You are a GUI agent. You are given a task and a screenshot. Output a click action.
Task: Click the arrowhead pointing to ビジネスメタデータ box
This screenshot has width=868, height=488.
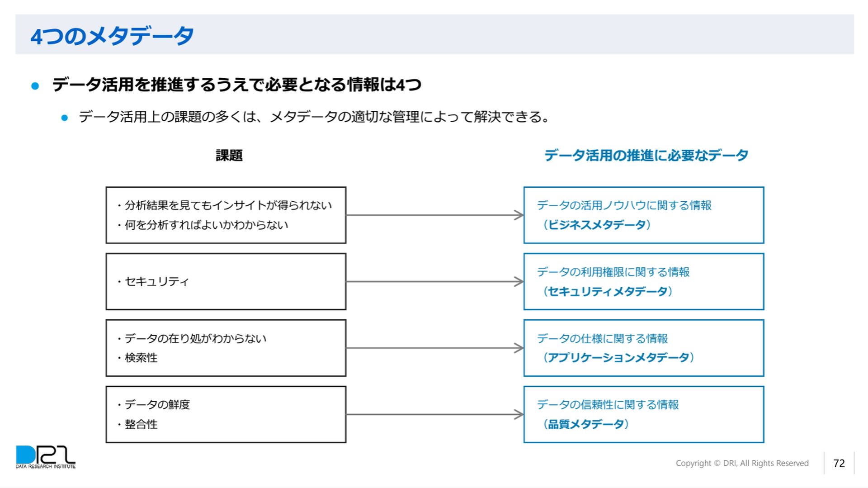tap(519, 215)
